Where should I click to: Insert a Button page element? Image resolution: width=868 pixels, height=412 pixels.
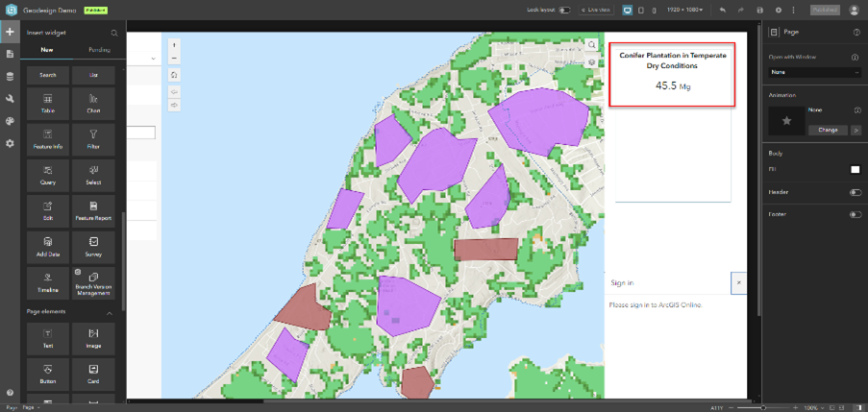(x=48, y=375)
